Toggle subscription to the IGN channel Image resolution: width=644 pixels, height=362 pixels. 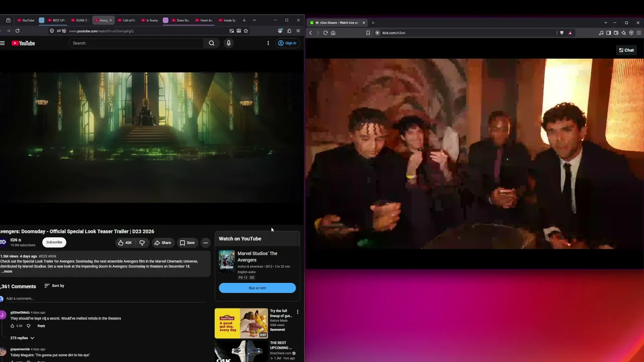pyautogui.click(x=54, y=242)
